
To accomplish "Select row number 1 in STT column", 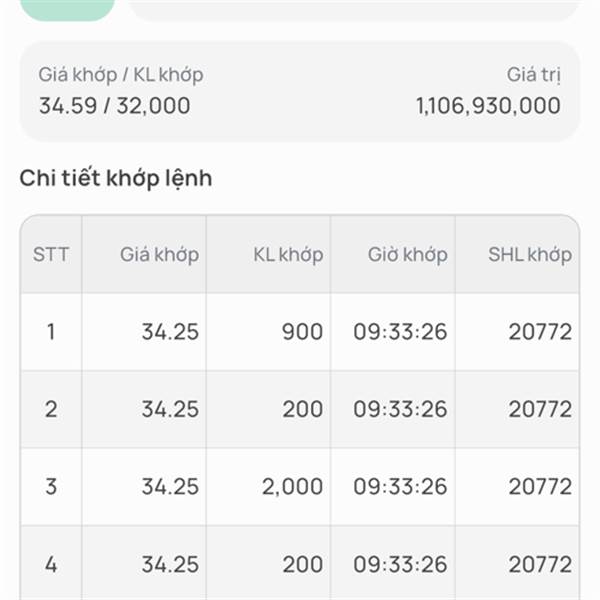I will [x=51, y=332].
